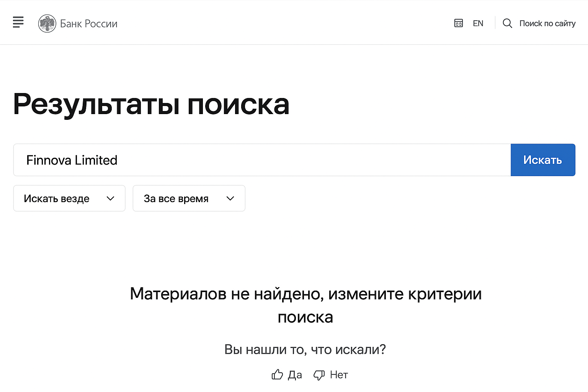Click chevron arrow of Искать везде
The image size is (588, 392).
[x=110, y=198]
